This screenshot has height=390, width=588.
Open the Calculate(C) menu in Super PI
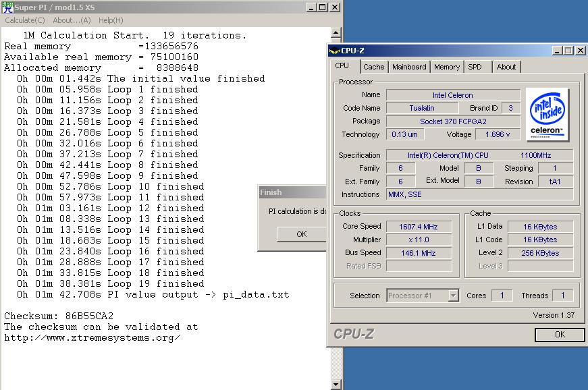point(25,20)
